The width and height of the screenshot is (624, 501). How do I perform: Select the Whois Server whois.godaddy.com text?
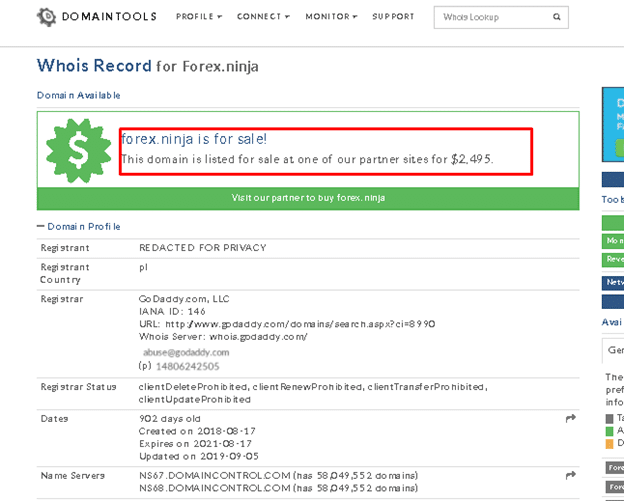point(223,337)
